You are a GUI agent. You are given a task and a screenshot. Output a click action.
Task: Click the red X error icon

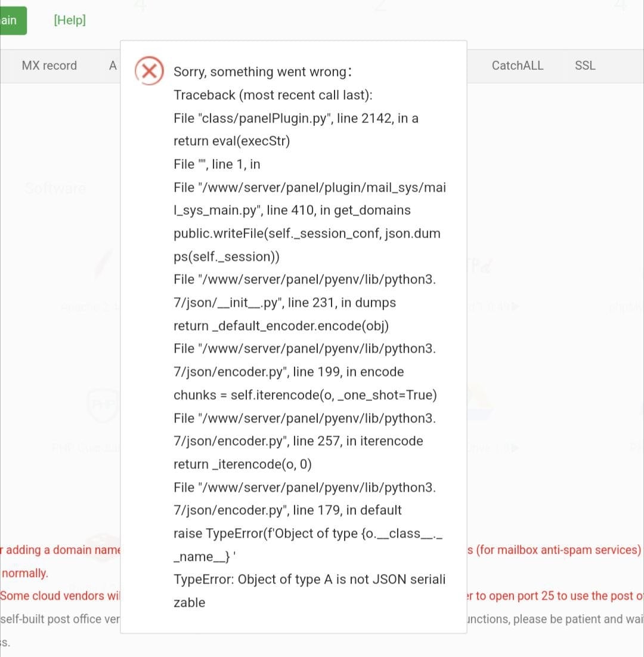coord(149,72)
